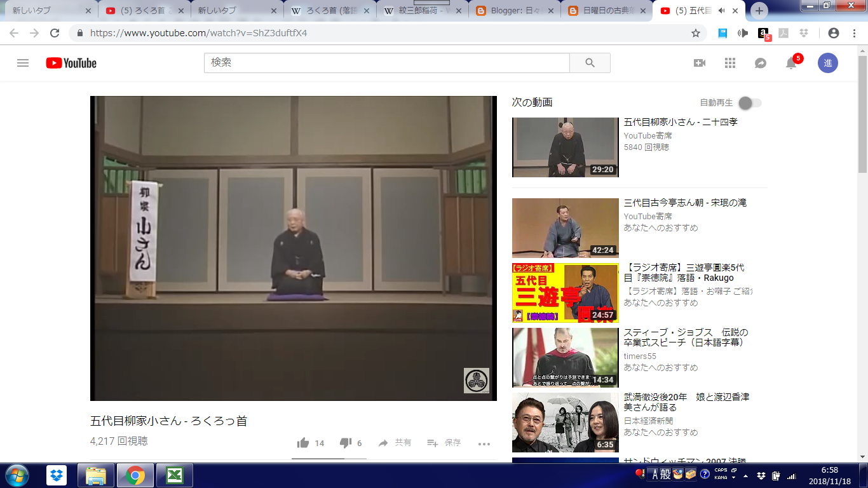This screenshot has width=868, height=488.
Task: Open the YouTube guide hamburger menu
Action: 23,63
